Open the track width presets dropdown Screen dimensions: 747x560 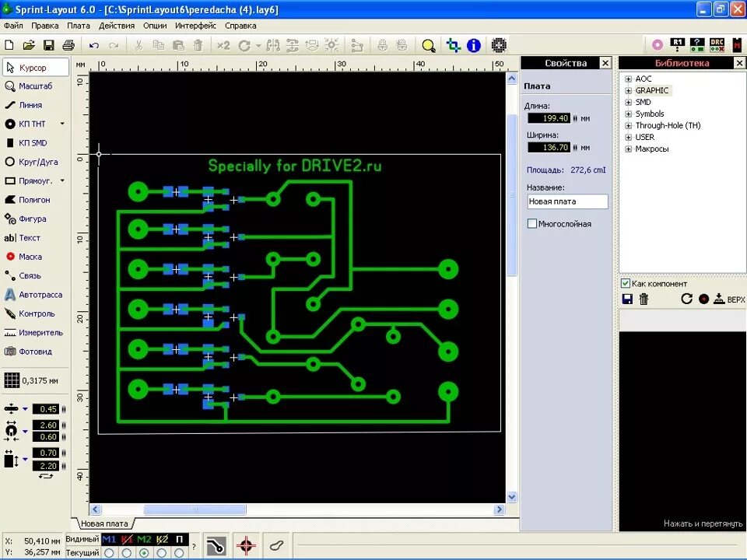tap(25, 409)
